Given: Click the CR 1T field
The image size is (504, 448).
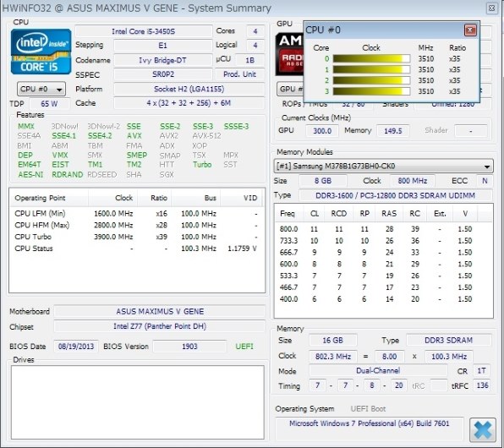Looking at the screenshot, I should [x=481, y=371].
